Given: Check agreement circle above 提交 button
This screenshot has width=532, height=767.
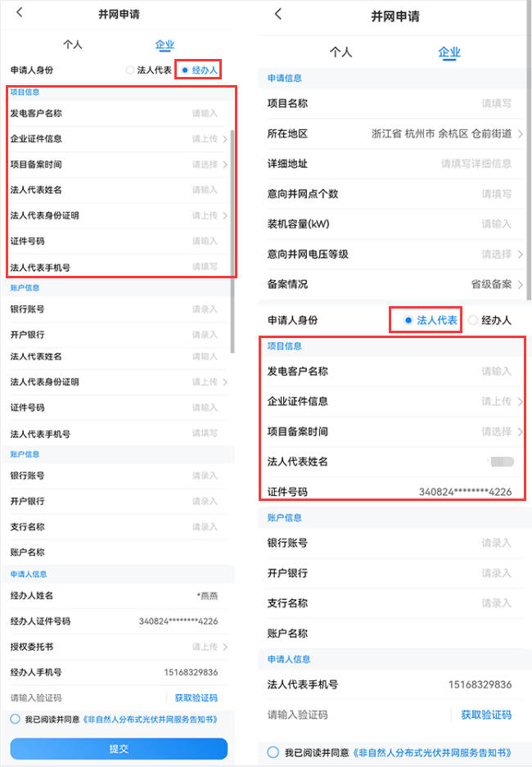Looking at the screenshot, I should click(x=16, y=719).
